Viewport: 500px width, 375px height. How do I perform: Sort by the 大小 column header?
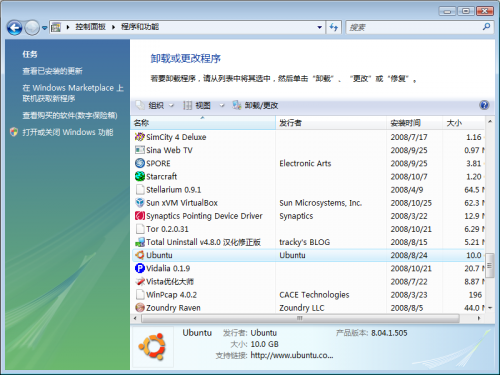coord(463,123)
